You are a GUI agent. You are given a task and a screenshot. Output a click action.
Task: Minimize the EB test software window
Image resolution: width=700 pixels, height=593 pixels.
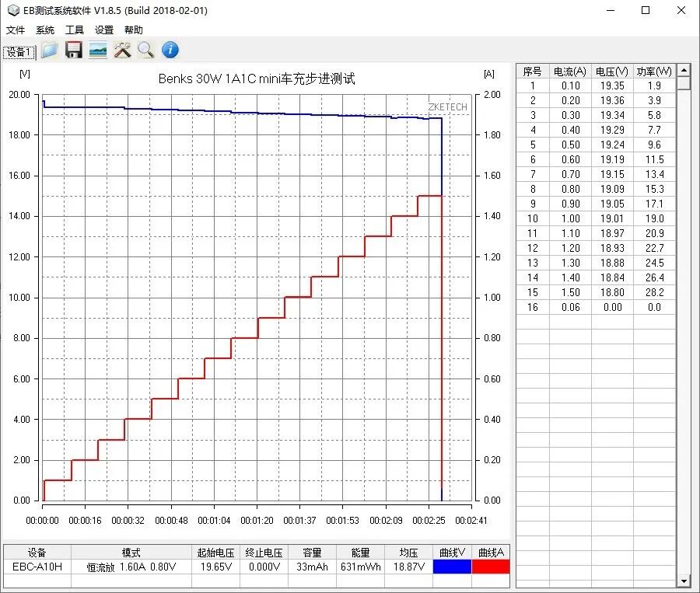(611, 10)
